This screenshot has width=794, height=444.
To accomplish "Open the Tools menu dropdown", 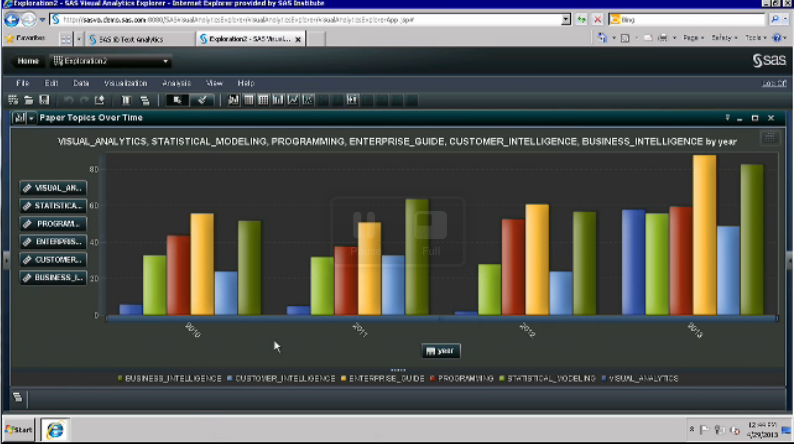I will pyautogui.click(x=755, y=38).
